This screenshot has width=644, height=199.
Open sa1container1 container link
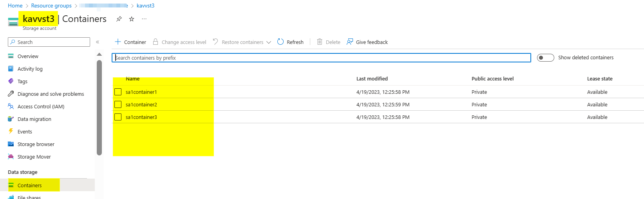141,92
